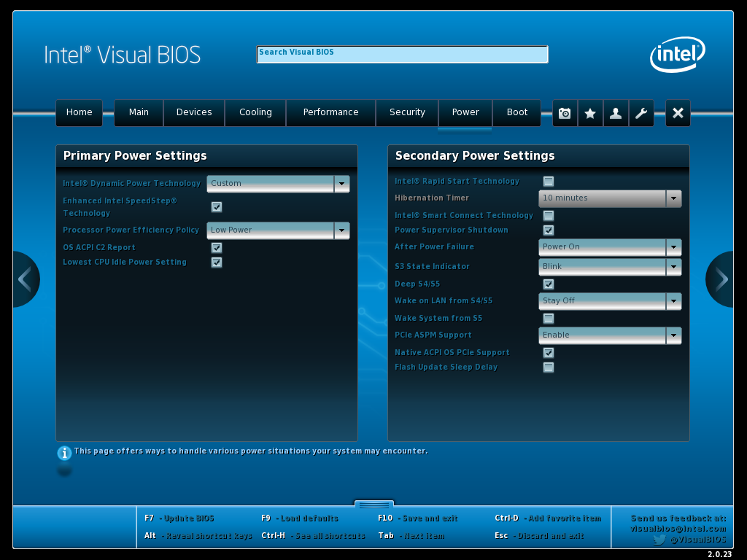Open the S3 State Indicator dropdown

610,267
